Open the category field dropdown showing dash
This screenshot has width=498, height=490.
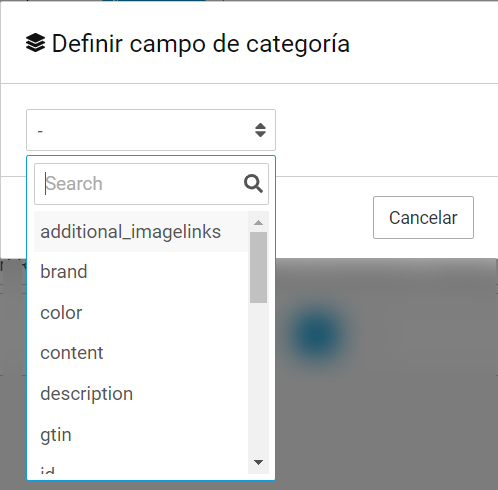[151, 130]
